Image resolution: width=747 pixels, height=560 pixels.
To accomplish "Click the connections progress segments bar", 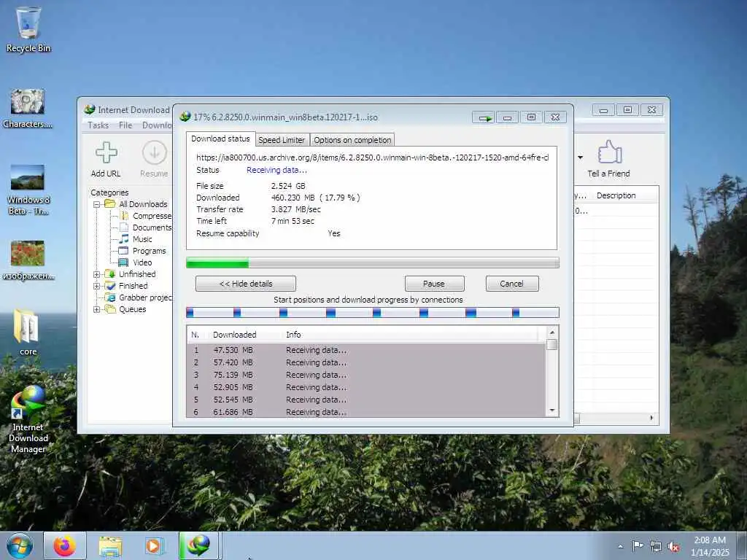I will tap(373, 313).
